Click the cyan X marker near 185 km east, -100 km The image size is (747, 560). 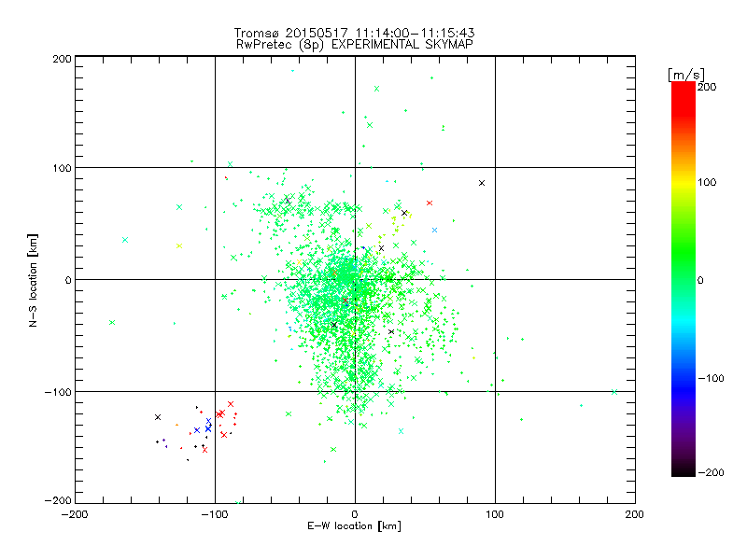click(614, 392)
